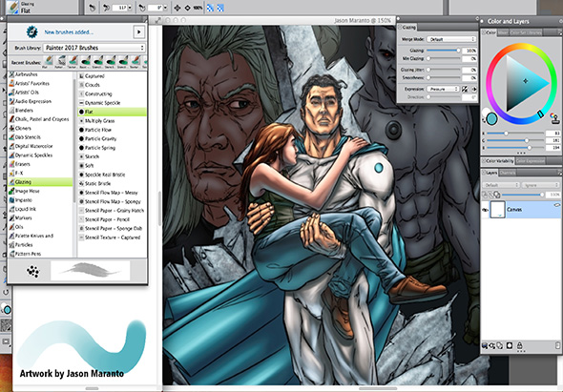The height and width of the screenshot is (392, 563).
Task: Choose the Stencil Texture - Captured variant
Action: pyautogui.click(x=112, y=237)
